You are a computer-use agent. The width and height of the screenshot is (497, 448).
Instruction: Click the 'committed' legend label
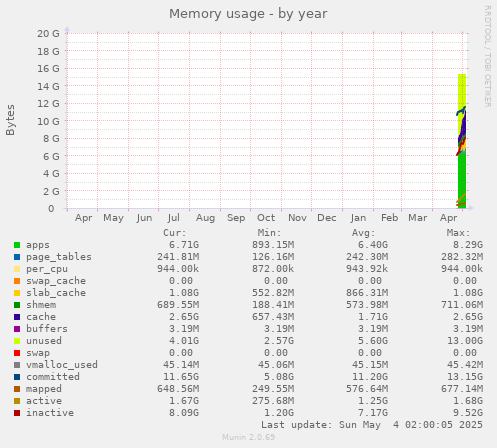[53, 377]
